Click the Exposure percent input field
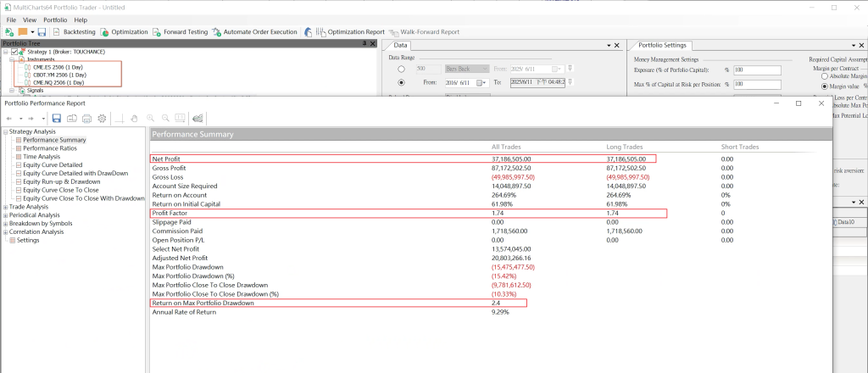 pyautogui.click(x=756, y=70)
